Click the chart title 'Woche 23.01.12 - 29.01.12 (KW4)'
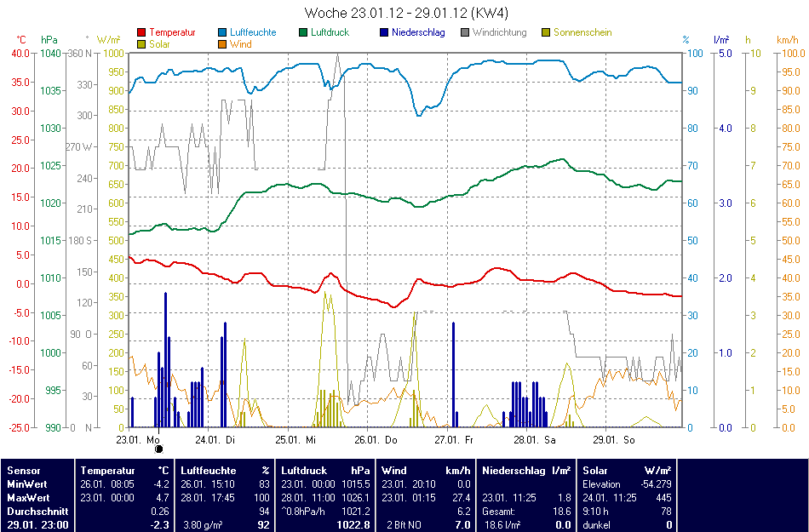The image size is (809, 532). click(x=406, y=13)
